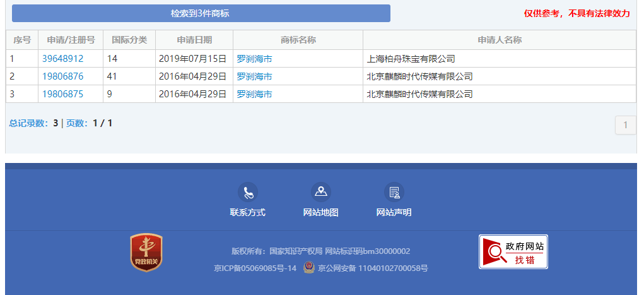Viewport: 644px width, 295px height.
Task: Click the 京ICP备05069085号-14 link
Action: click(x=255, y=268)
